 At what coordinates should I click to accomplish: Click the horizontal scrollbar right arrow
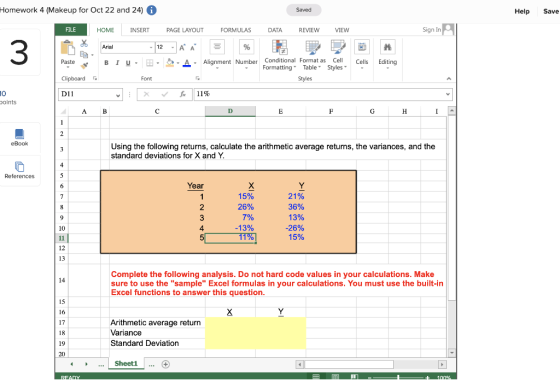click(x=442, y=364)
